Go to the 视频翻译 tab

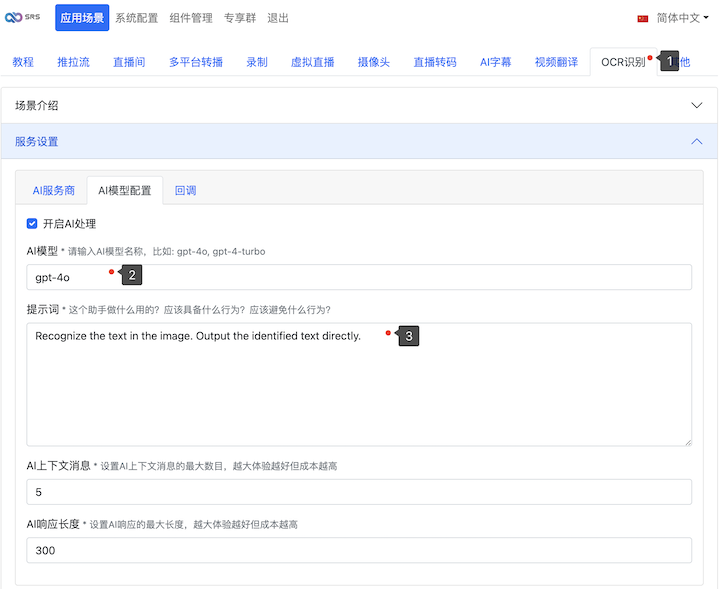coord(556,62)
